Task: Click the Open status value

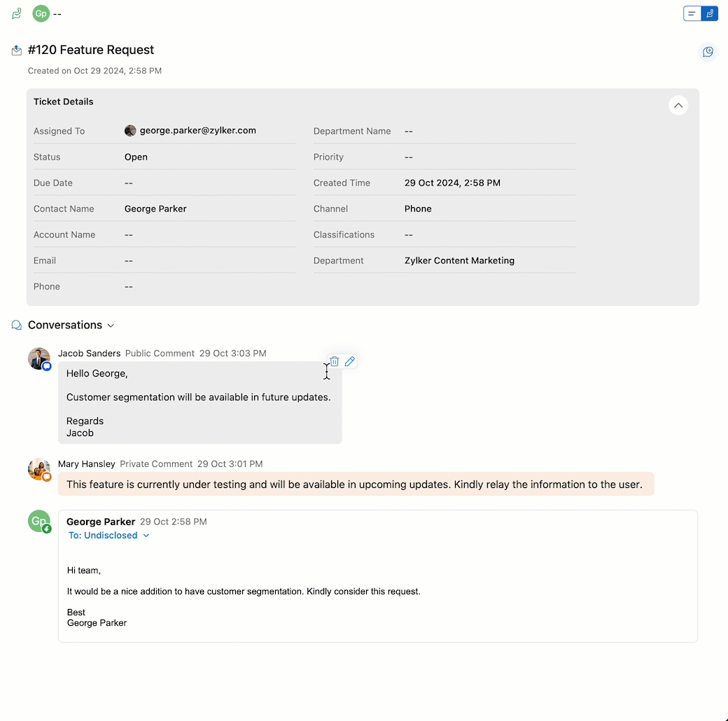Action: (x=136, y=157)
